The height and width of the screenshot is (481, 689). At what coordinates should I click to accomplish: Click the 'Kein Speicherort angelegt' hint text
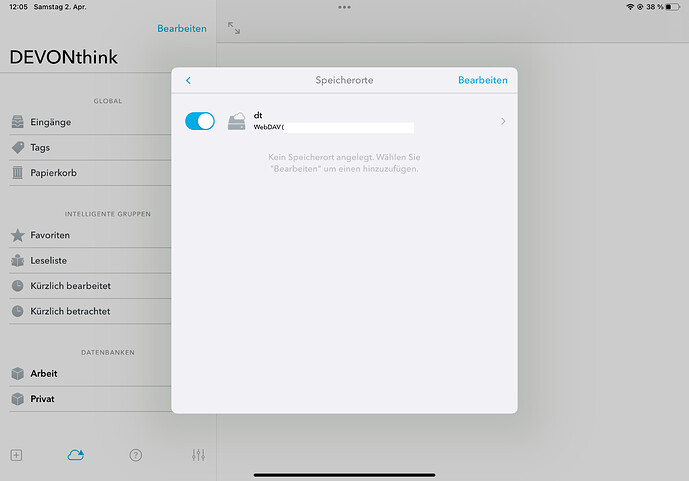[x=344, y=163]
